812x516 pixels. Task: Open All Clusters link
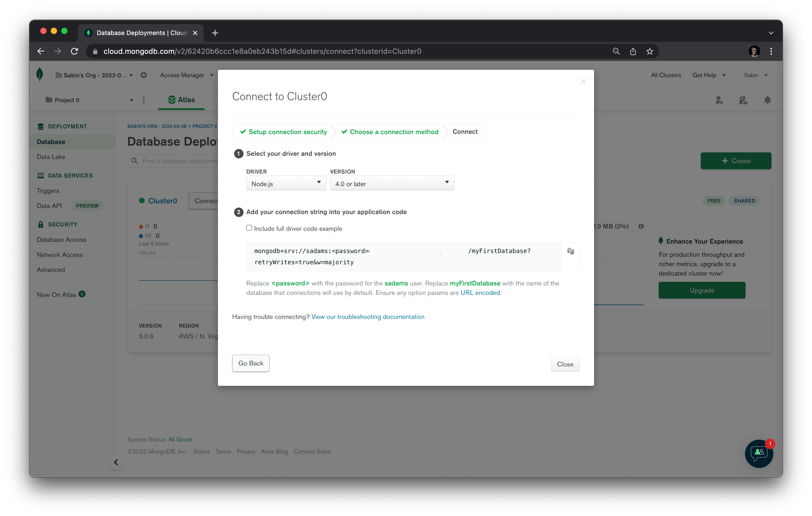666,75
